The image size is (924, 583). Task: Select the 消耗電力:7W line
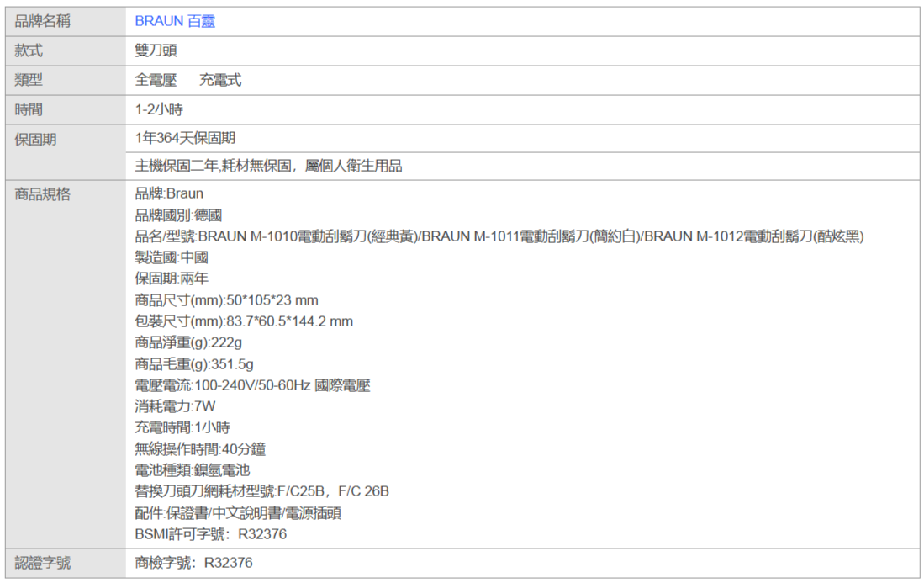[x=175, y=406]
